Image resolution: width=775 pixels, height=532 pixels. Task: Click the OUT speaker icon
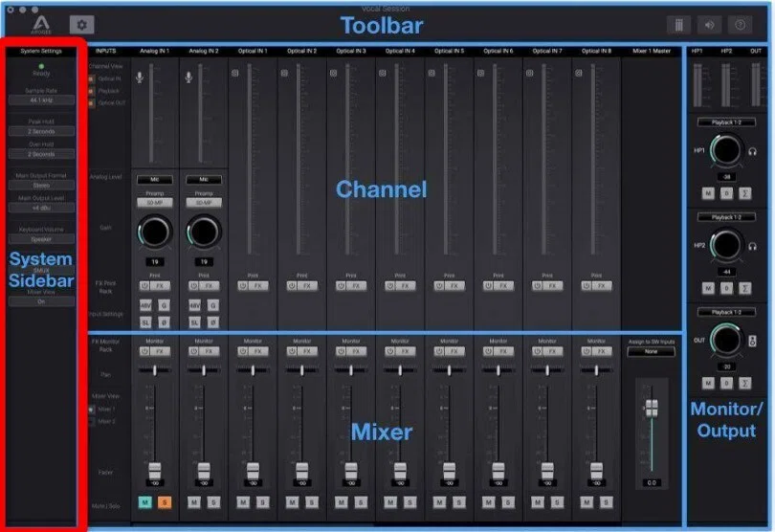[x=752, y=341]
